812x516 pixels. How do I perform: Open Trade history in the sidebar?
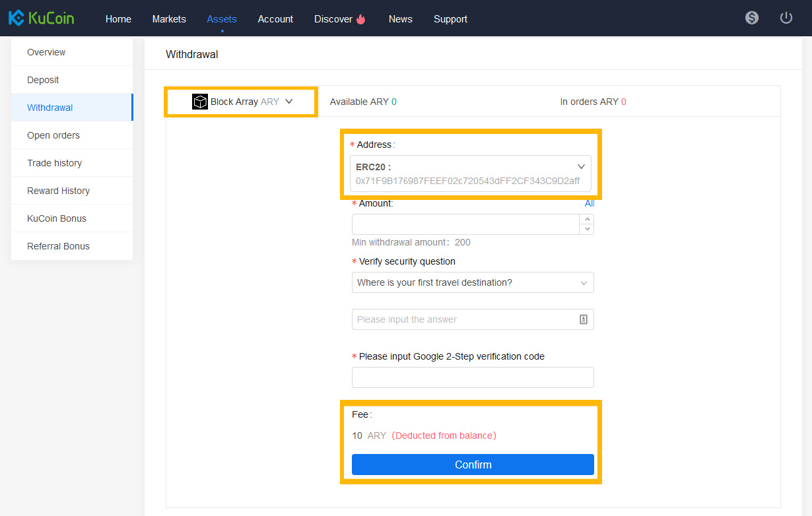tap(72, 163)
